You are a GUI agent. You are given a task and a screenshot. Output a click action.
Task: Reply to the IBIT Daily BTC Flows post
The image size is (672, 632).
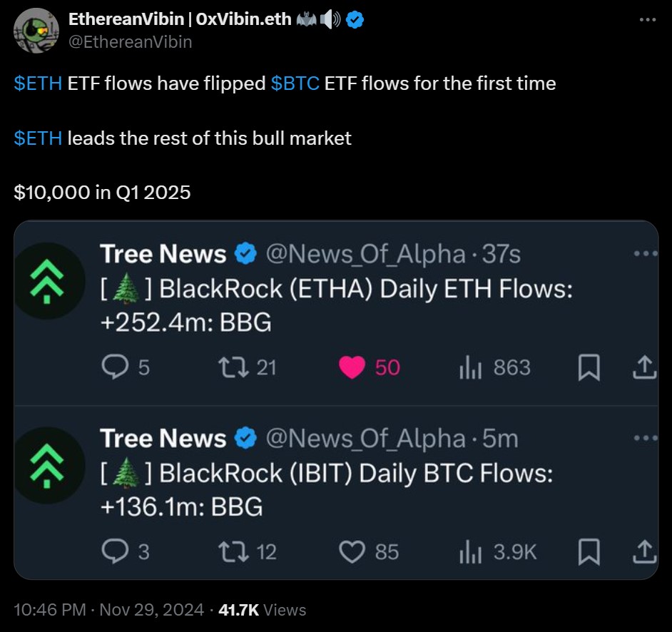115,551
